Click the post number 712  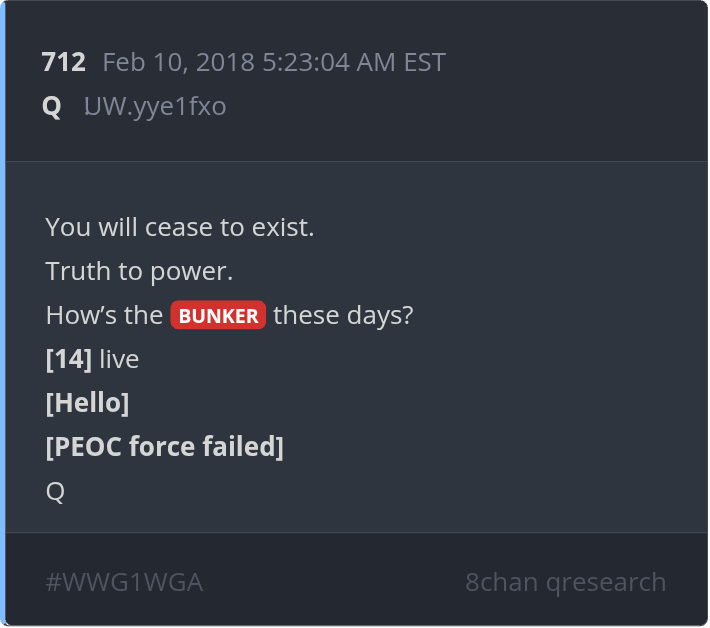point(64,63)
